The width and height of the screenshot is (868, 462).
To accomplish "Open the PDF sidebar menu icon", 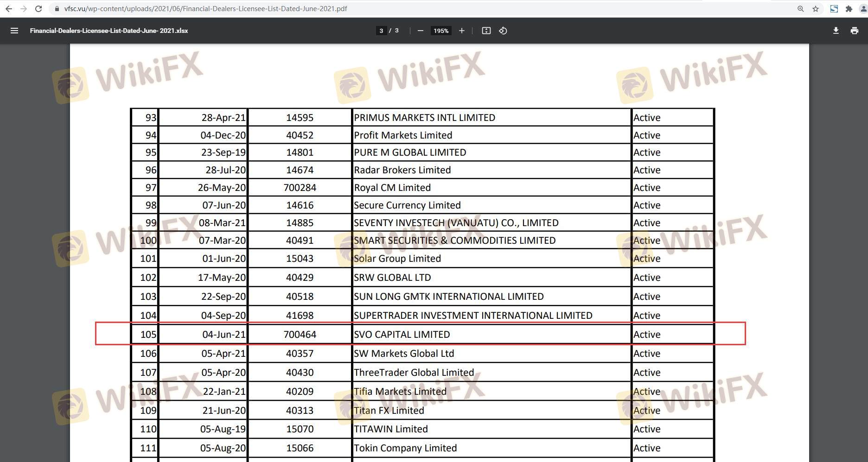I will [14, 31].
